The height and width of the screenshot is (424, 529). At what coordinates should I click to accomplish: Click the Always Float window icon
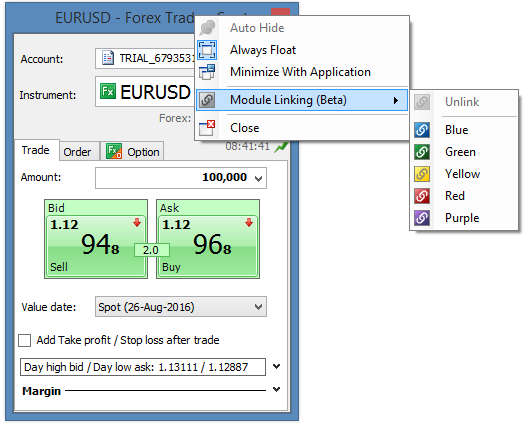(206, 50)
